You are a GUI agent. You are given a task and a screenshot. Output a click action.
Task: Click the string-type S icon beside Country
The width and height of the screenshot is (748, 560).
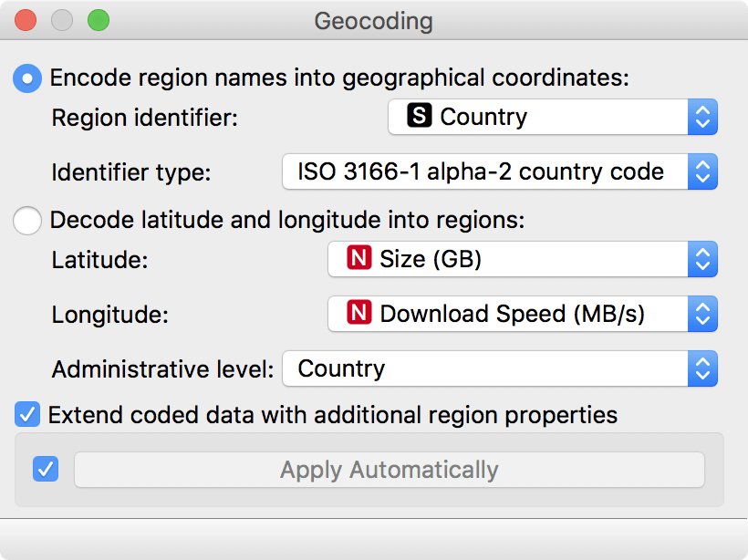[x=420, y=116]
